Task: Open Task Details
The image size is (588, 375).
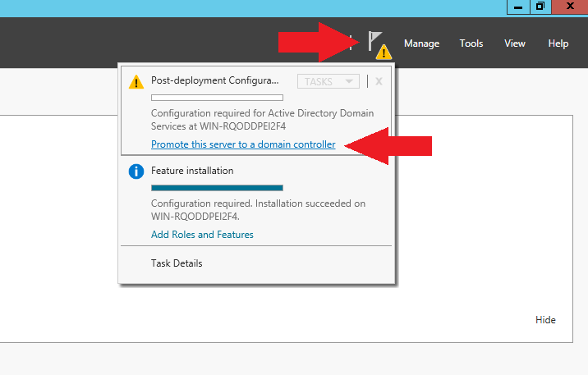Action: 177,263
